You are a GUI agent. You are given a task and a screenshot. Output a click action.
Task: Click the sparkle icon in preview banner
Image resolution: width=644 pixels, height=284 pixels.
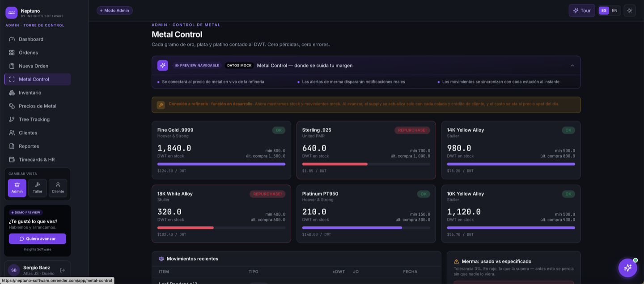163,66
